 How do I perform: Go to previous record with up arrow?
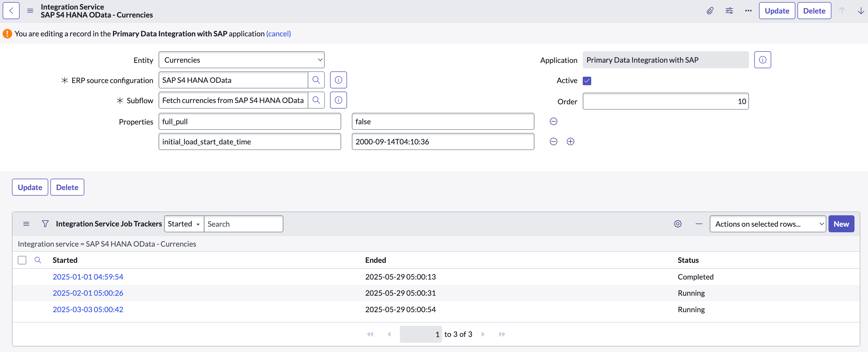coord(842,11)
